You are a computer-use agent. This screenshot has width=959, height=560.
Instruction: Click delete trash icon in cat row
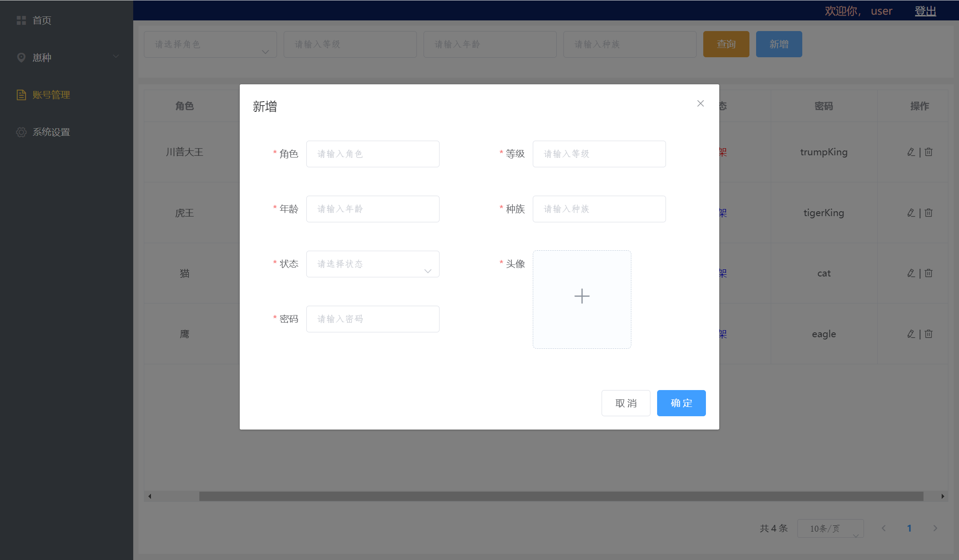coord(928,273)
